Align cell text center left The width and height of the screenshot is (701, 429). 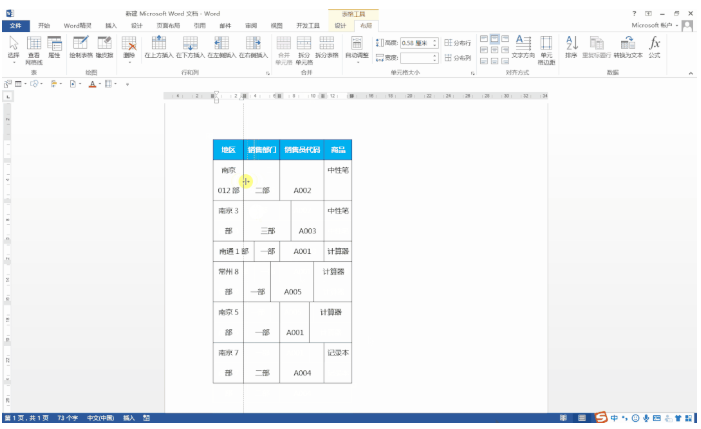point(484,50)
